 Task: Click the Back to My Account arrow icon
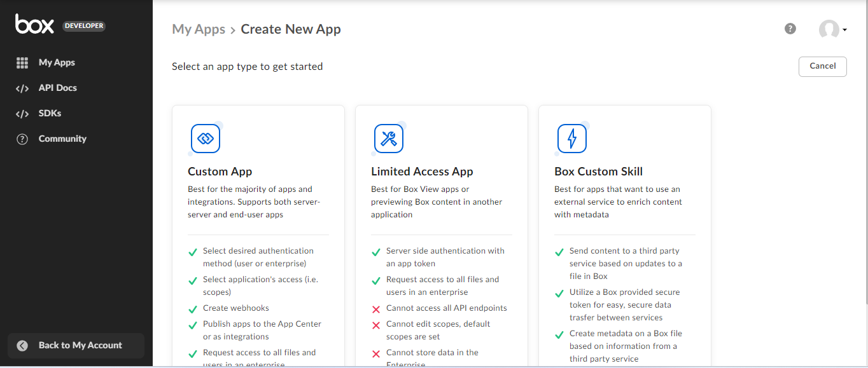(x=22, y=346)
